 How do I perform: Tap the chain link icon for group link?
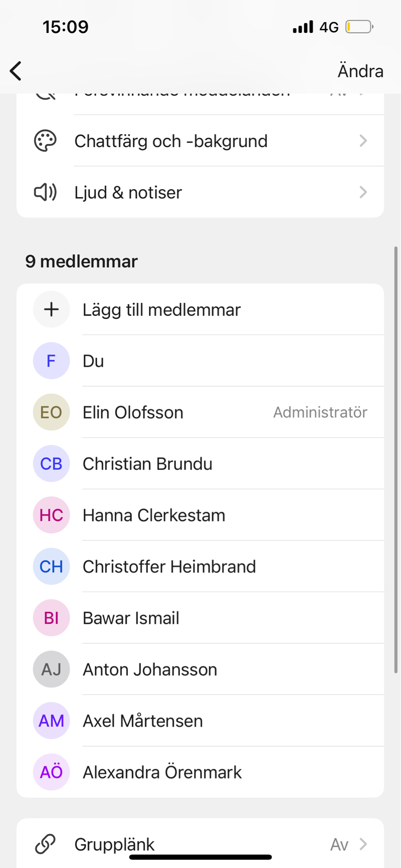[x=45, y=844]
